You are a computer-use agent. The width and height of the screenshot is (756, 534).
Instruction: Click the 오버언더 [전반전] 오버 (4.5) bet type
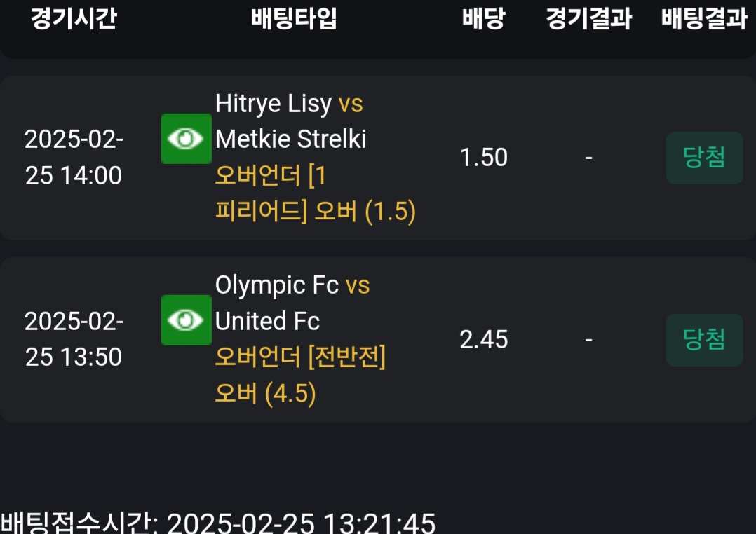click(300, 376)
